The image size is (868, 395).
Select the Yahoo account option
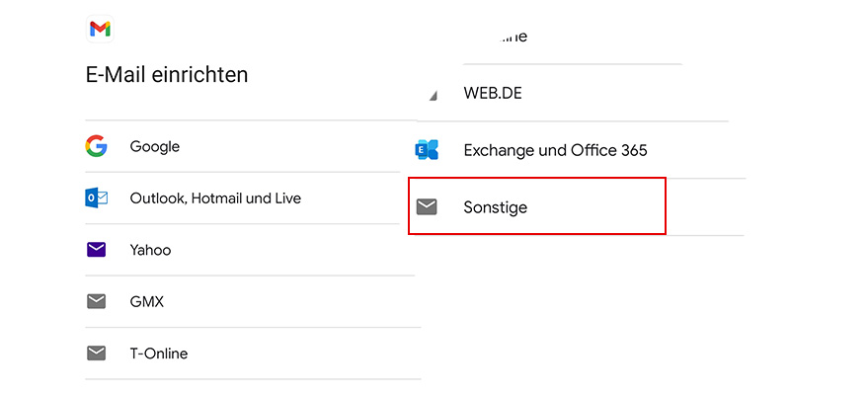pyautogui.click(x=150, y=250)
